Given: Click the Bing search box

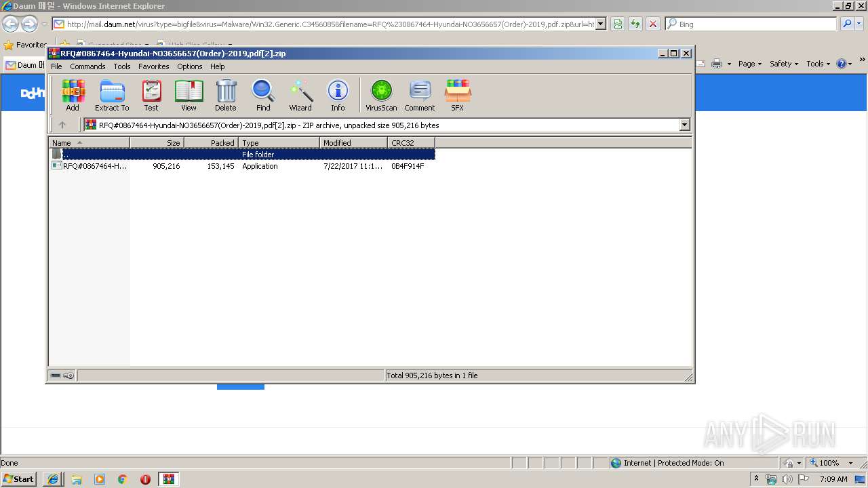Looking at the screenshot, I should (x=756, y=24).
